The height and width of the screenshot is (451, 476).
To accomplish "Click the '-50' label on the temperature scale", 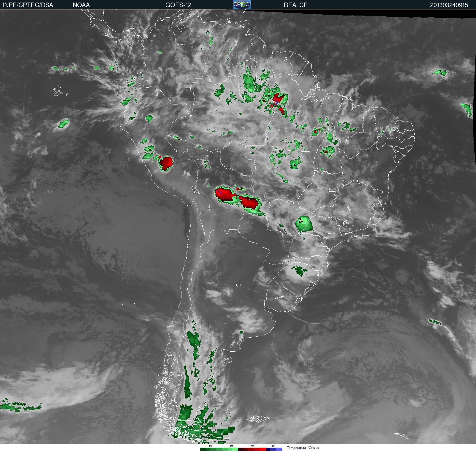I will coord(210,446).
